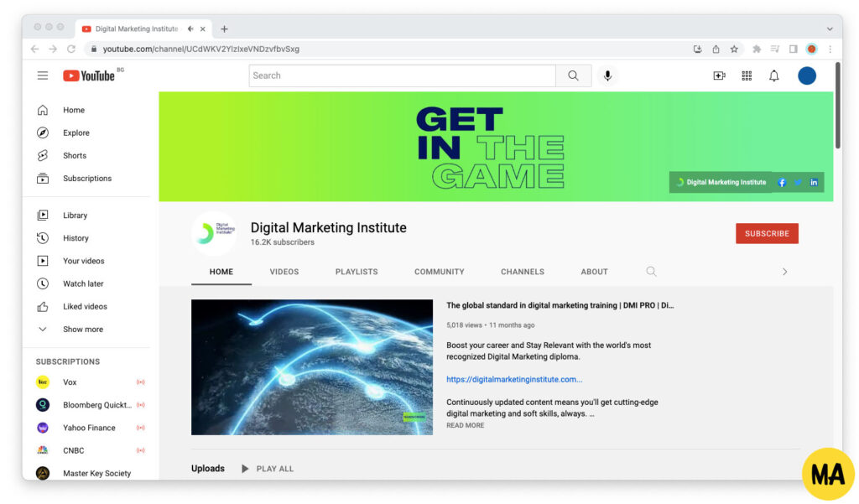Close the Digital Marketing Institute tab
Viewport: 859px width, 504px height.
click(x=203, y=29)
